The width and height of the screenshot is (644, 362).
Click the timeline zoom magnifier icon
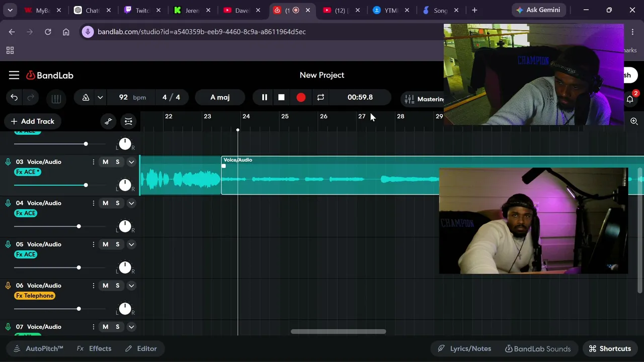pyautogui.click(x=634, y=121)
